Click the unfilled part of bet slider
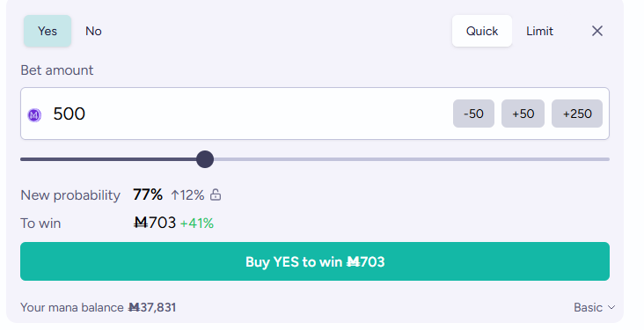 click(x=412, y=159)
